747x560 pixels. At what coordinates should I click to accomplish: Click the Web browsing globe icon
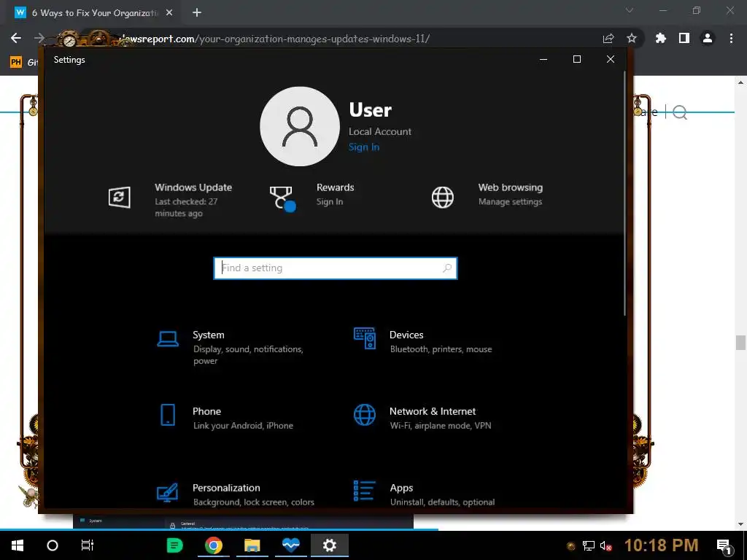(443, 197)
